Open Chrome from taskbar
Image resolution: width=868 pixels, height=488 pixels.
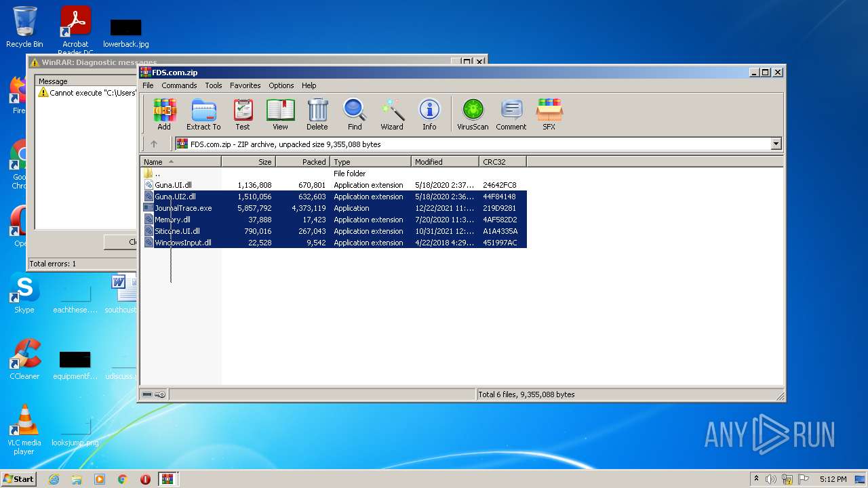pyautogui.click(x=122, y=479)
